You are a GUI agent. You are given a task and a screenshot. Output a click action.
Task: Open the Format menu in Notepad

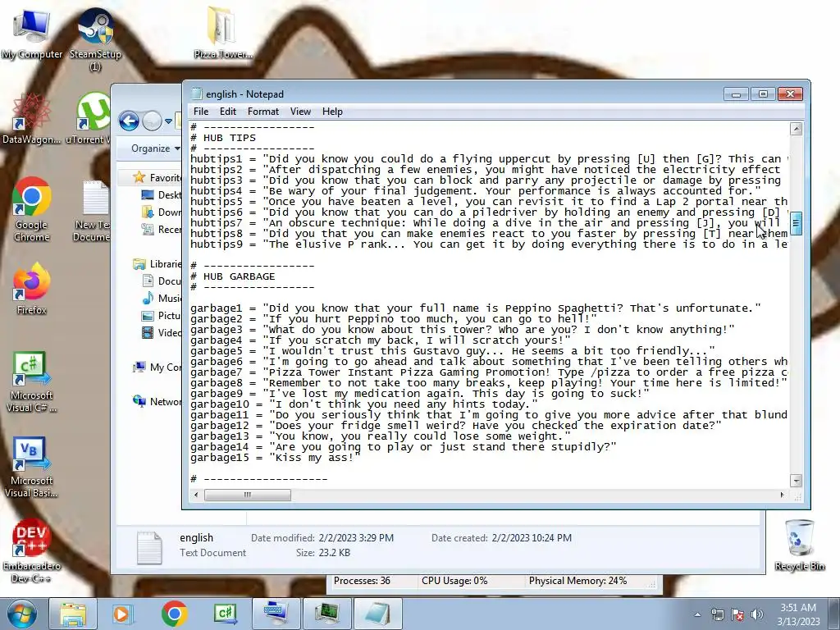pyautogui.click(x=263, y=112)
